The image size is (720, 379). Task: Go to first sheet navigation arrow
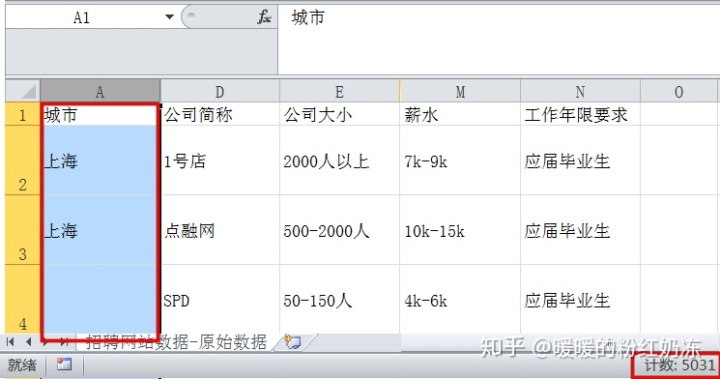pos(10,342)
